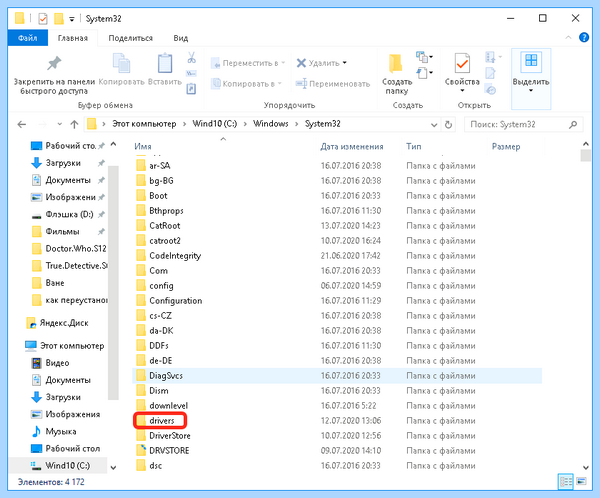Image resolution: width=600 pixels, height=498 pixels.
Task: Click the Копировать в button
Action: pos(246,83)
